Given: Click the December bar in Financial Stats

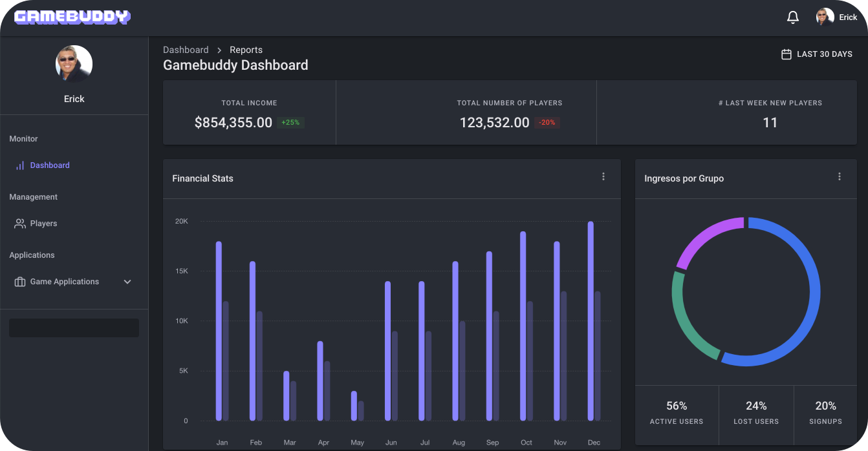Looking at the screenshot, I should pos(591,321).
